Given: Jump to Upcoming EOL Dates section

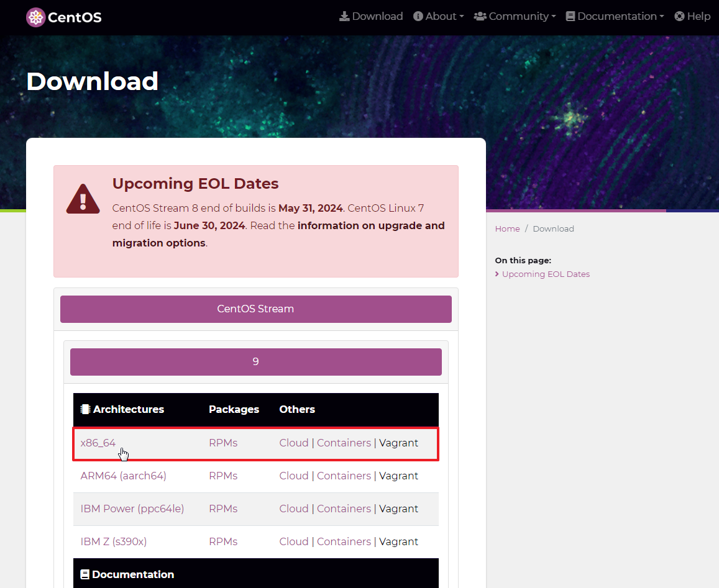Looking at the screenshot, I should 546,274.
